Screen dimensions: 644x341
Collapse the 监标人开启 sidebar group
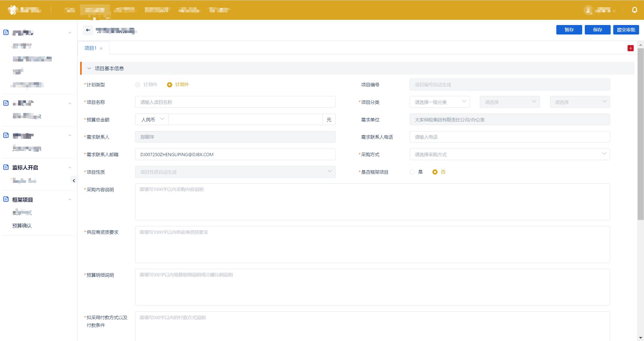[x=70, y=168]
